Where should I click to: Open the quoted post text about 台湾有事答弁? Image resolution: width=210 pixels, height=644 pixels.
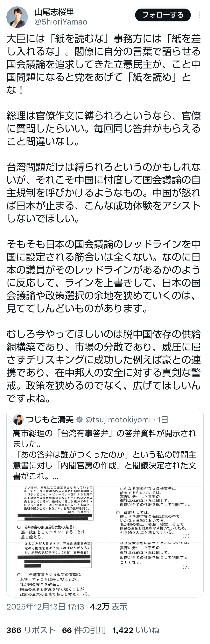pos(104,455)
